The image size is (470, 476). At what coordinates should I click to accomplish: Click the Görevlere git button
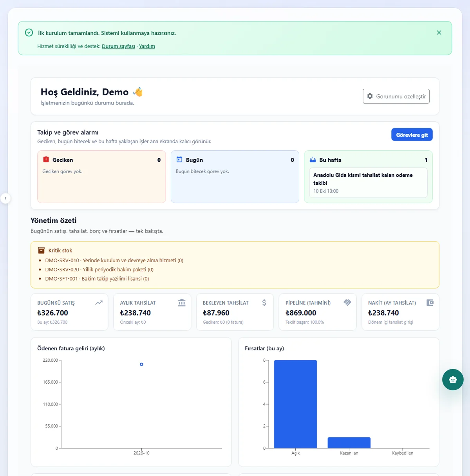[x=412, y=135]
